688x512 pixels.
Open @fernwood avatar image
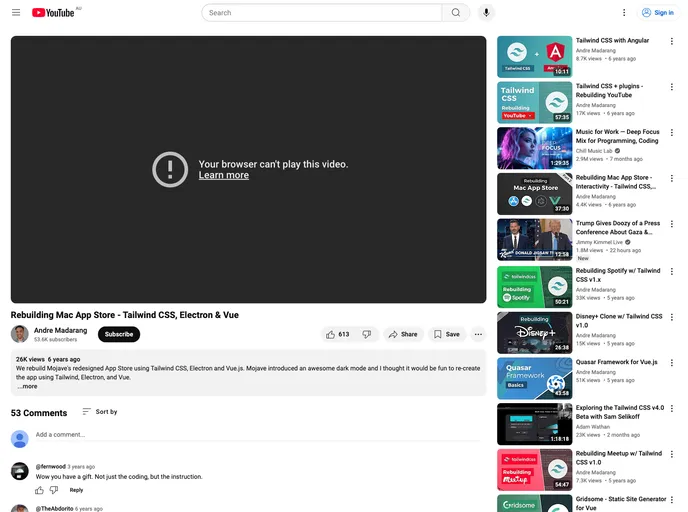[x=20, y=471]
